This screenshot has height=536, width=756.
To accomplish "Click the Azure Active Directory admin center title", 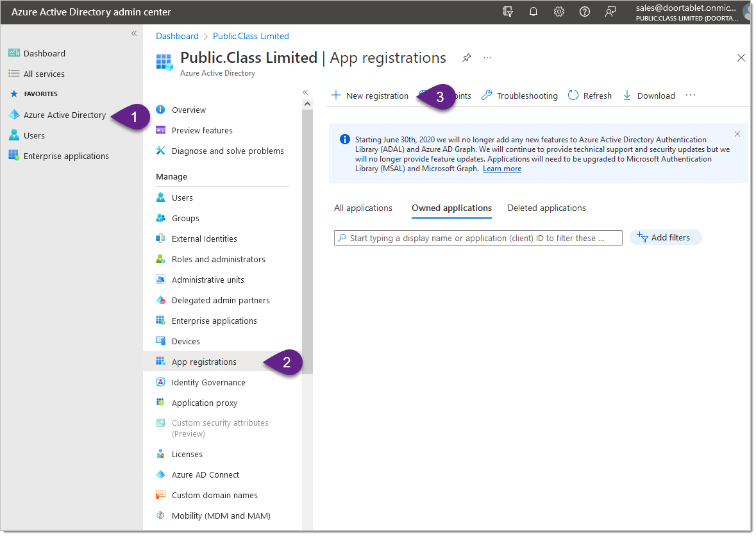I will pyautogui.click(x=91, y=12).
